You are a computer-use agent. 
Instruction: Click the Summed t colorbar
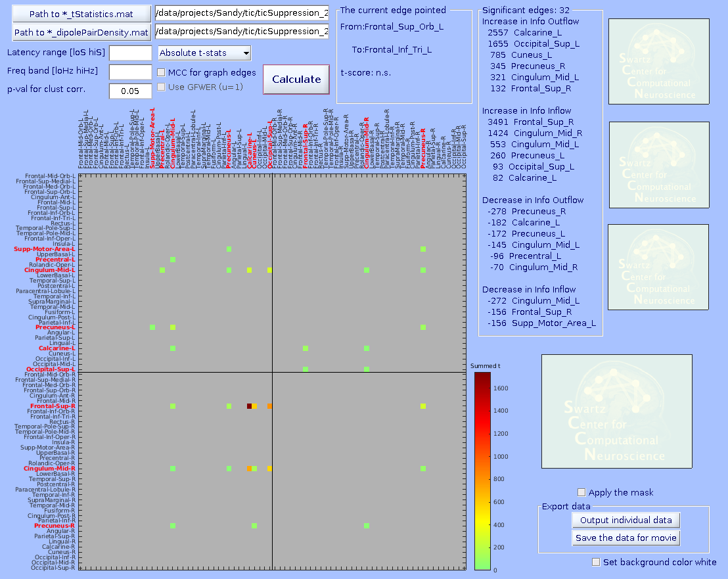click(482, 471)
